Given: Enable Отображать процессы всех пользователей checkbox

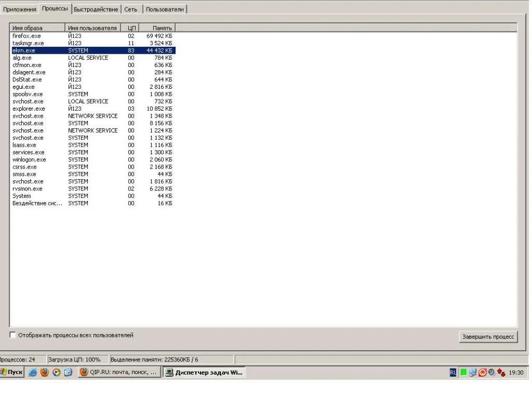Looking at the screenshot, I should pos(13,335).
